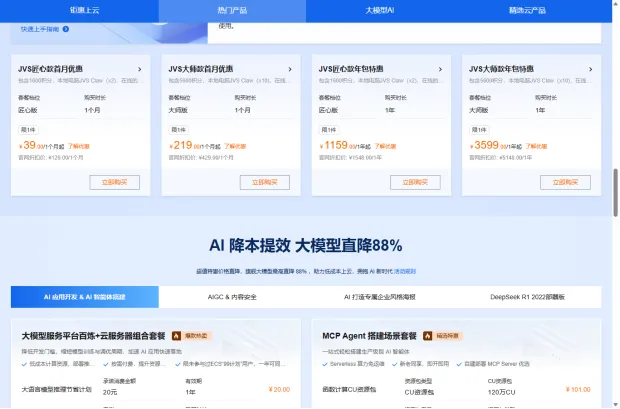This screenshot has width=620, height=409.
Task: Click the first checkmark icon in 百炼 package
Action: coord(25,364)
